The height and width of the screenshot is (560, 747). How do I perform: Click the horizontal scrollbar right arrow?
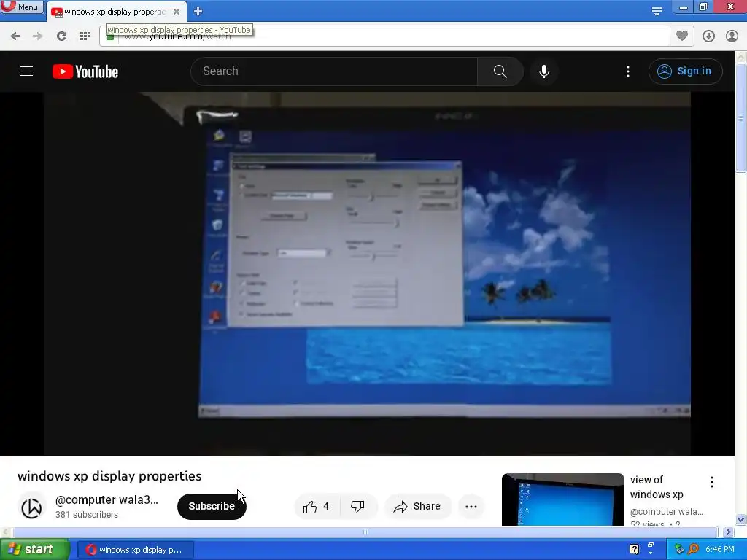point(729,532)
